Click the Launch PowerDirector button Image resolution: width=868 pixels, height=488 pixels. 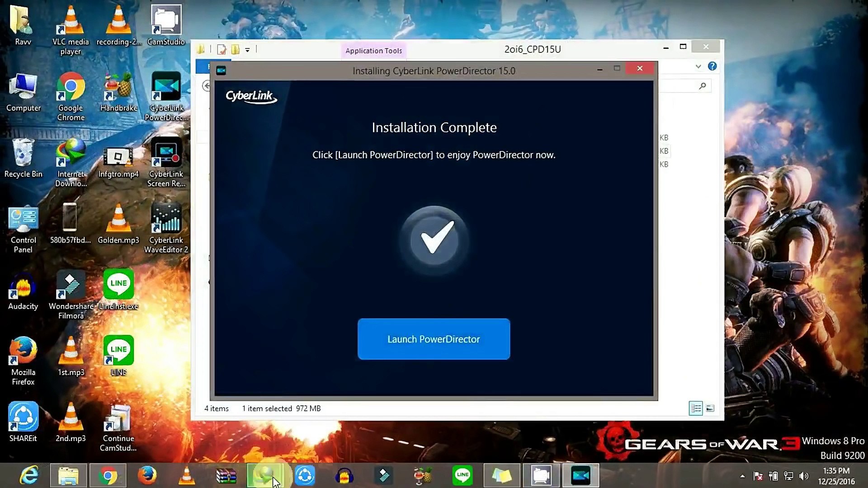click(434, 339)
